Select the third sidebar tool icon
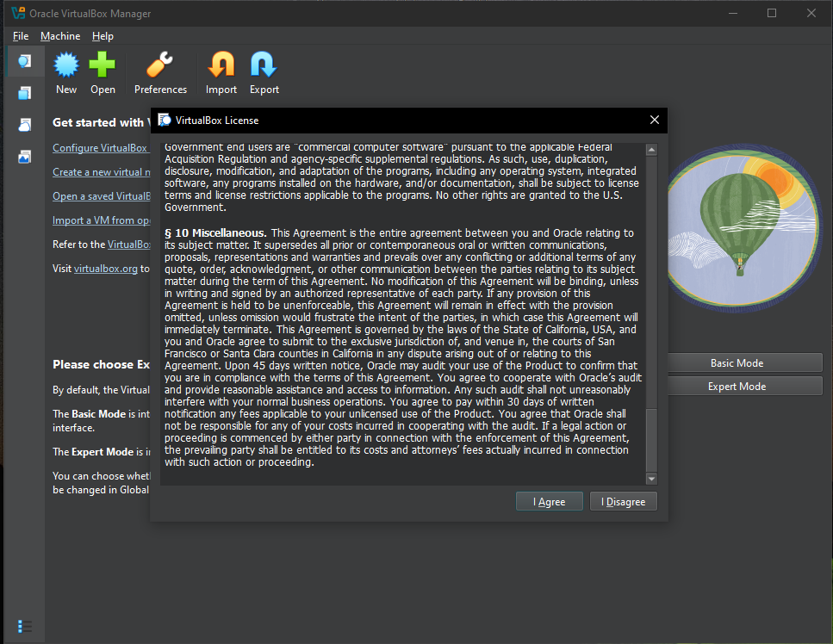833x644 pixels. 24,125
